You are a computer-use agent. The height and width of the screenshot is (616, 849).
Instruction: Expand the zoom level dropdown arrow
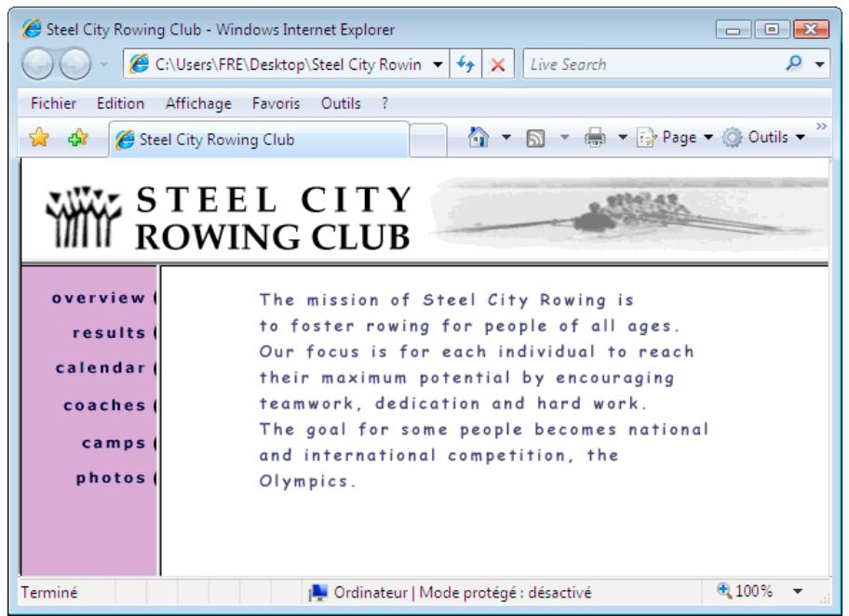(x=797, y=591)
